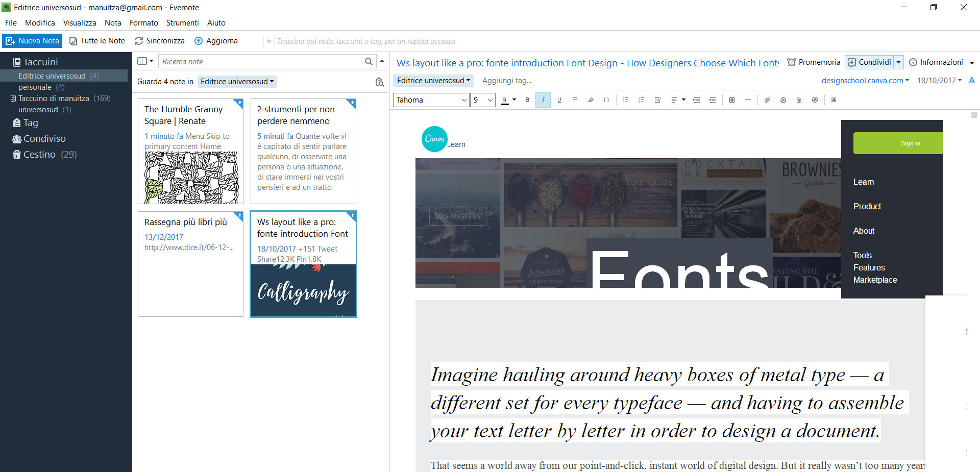980x472 pixels.
Task: Open the Tahoma font family dropdown
Action: pos(431,100)
